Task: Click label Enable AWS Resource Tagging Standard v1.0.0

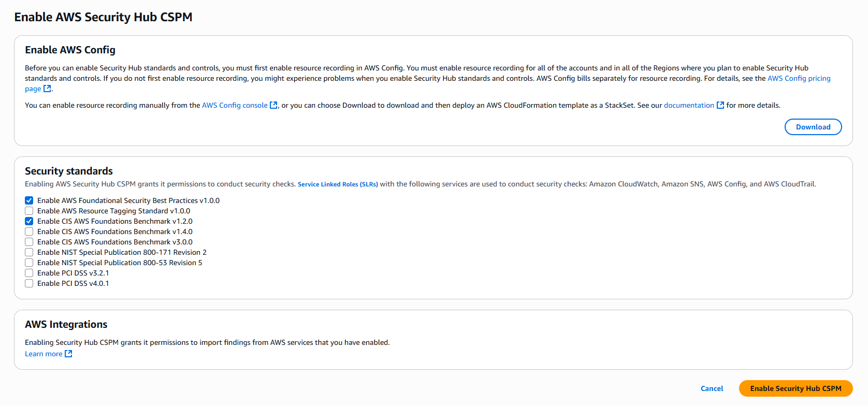Action: pos(113,211)
